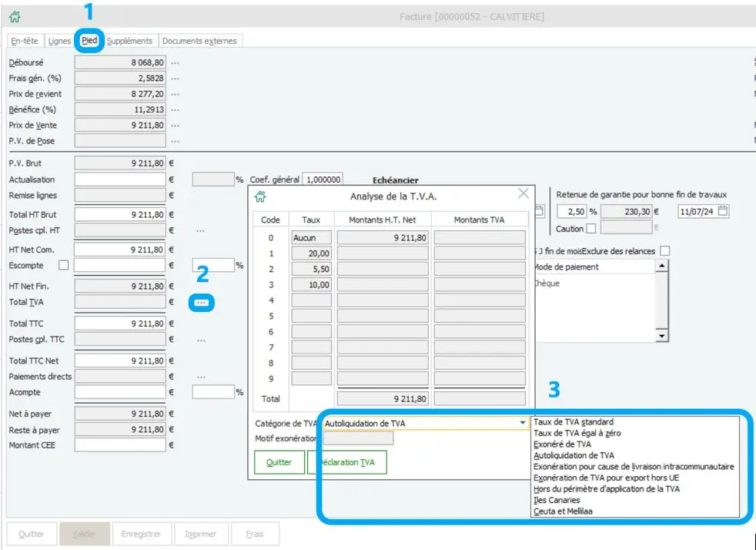
Task: Open details ellipsis next to Déboursé
Action: tap(175, 62)
